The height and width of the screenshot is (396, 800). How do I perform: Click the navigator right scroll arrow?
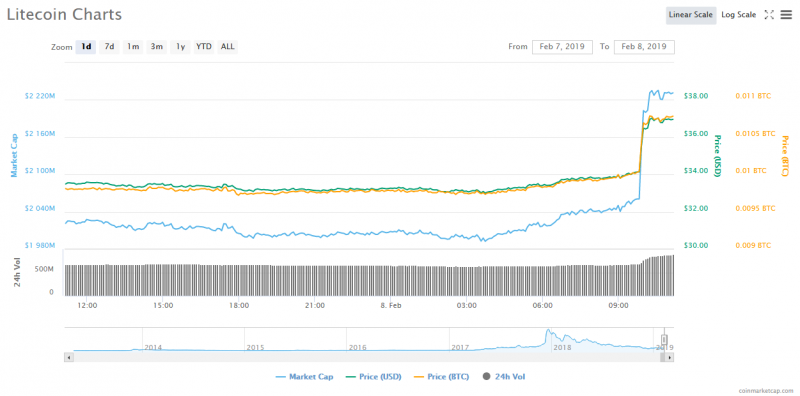click(670, 358)
